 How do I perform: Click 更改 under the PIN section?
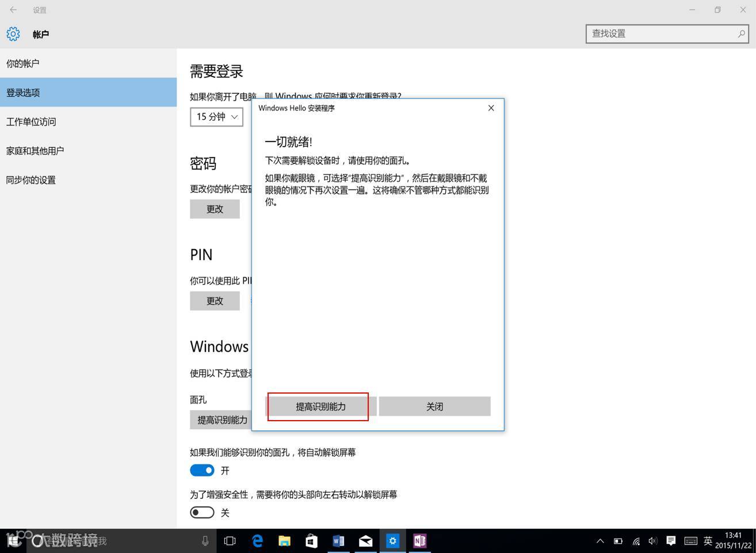pyautogui.click(x=215, y=301)
